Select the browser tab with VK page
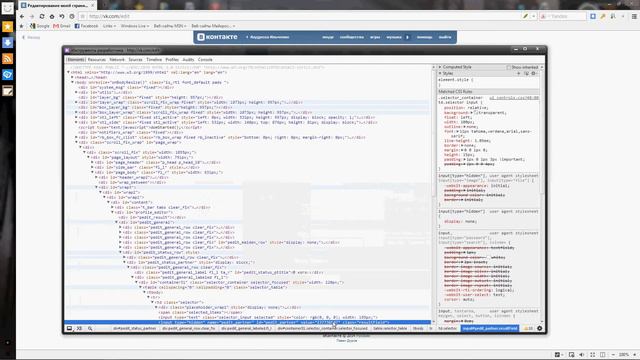Image resolution: width=640 pixels, height=360 pixels. (57, 5)
